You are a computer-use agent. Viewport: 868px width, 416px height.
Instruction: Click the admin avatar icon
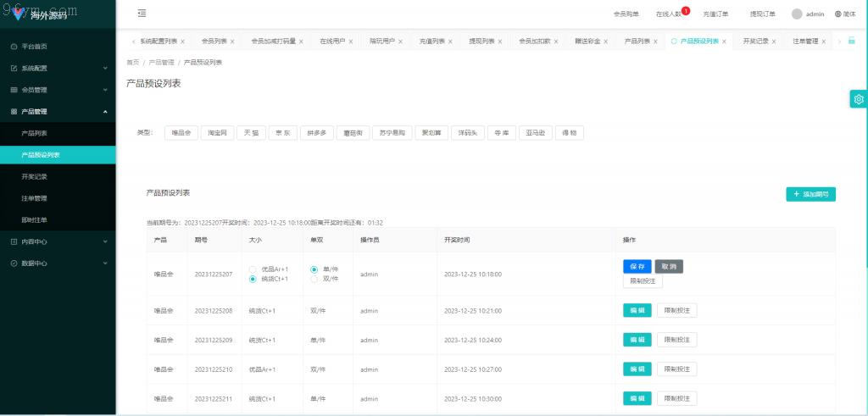(x=797, y=14)
